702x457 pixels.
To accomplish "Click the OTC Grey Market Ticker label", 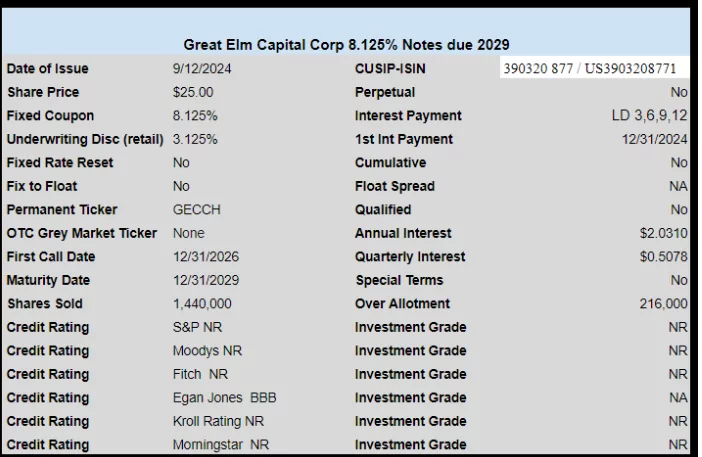I will (81, 233).
